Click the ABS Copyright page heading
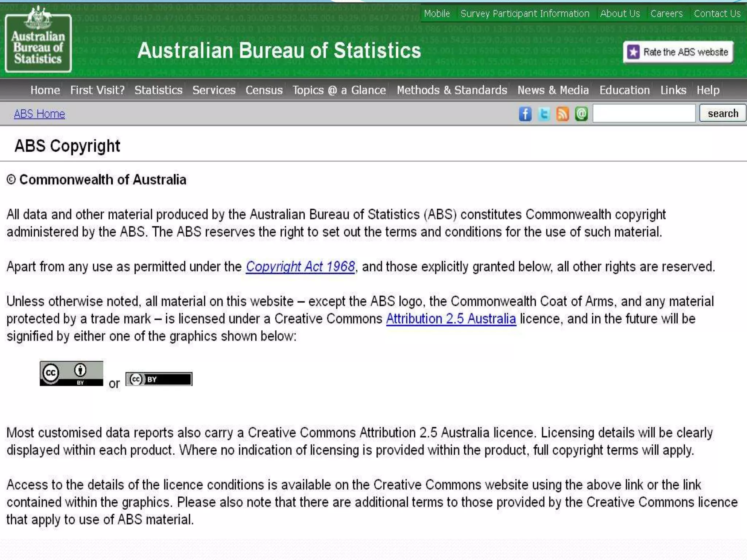This screenshot has width=747, height=560. 67,146
